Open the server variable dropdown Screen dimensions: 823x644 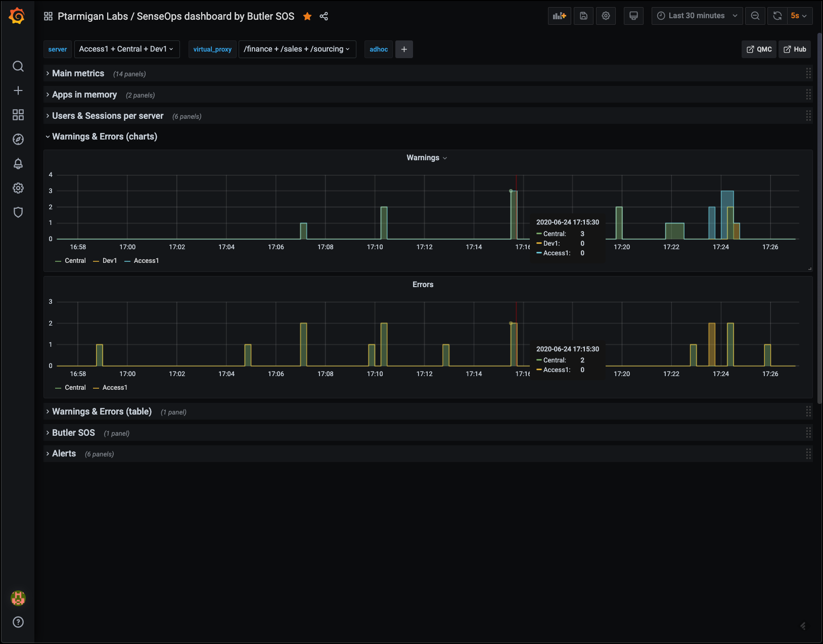click(x=126, y=49)
